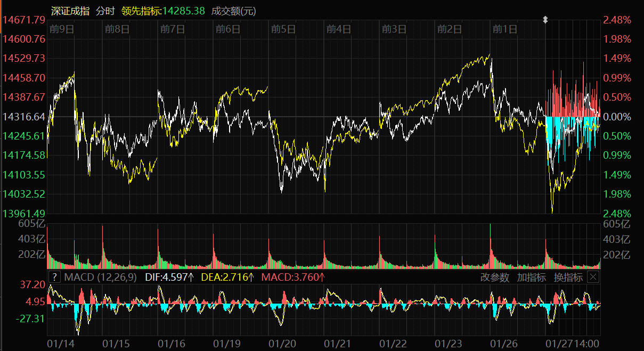Click the up-down resize arrow icon
The height and width of the screenshot is (351, 644).
click(x=545, y=20)
